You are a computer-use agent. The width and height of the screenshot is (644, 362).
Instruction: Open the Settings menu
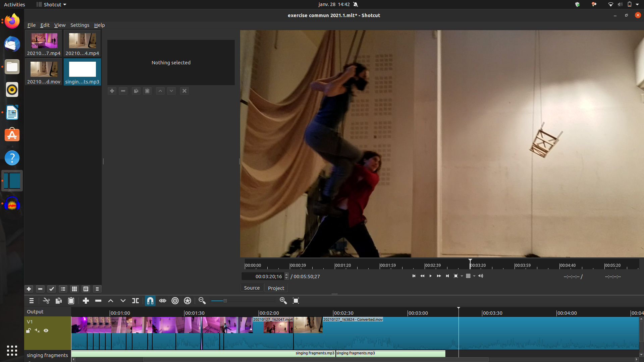(79, 25)
